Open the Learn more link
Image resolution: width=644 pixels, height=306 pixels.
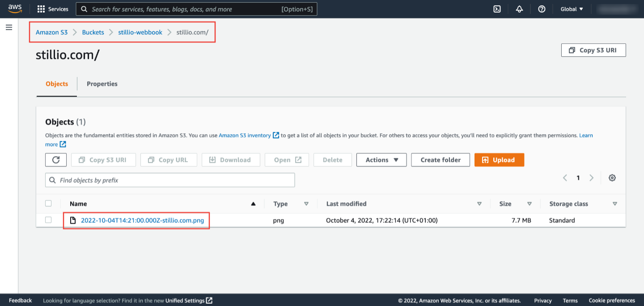pyautogui.click(x=586, y=135)
